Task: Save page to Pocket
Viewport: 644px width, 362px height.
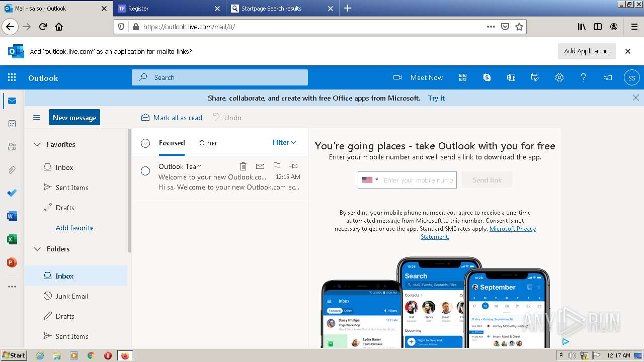Action: click(505, 27)
